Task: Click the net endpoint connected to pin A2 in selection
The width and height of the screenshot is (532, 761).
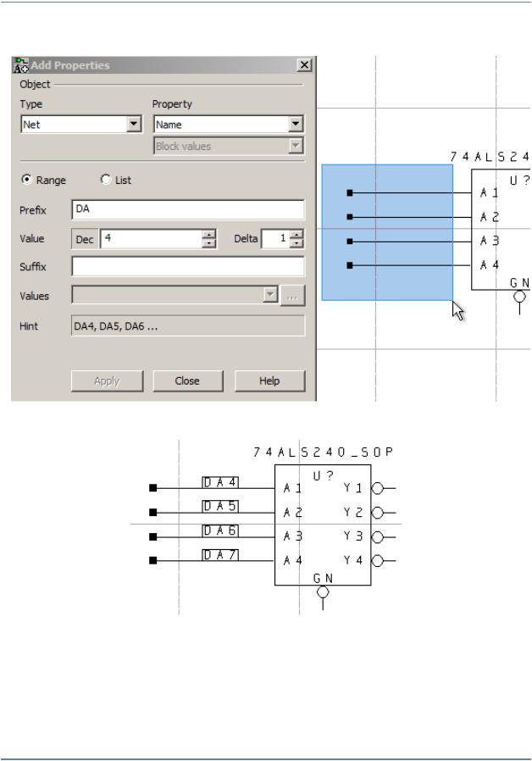Action: point(350,217)
